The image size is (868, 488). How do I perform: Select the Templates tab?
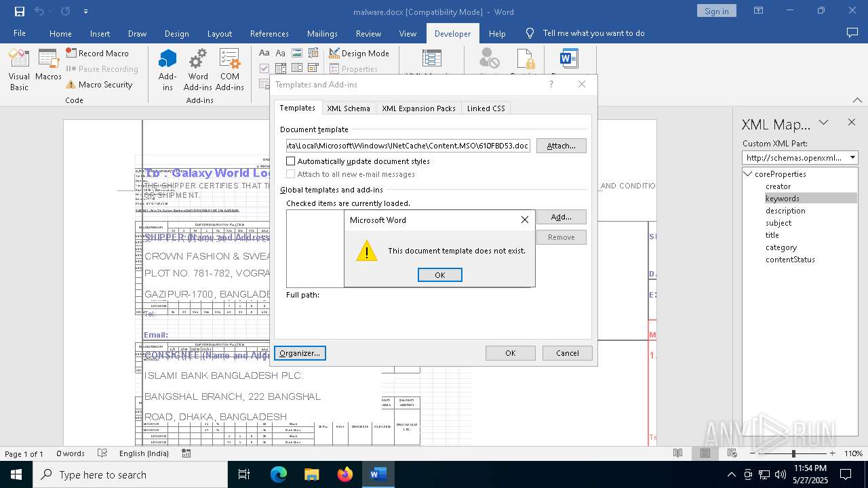point(298,108)
